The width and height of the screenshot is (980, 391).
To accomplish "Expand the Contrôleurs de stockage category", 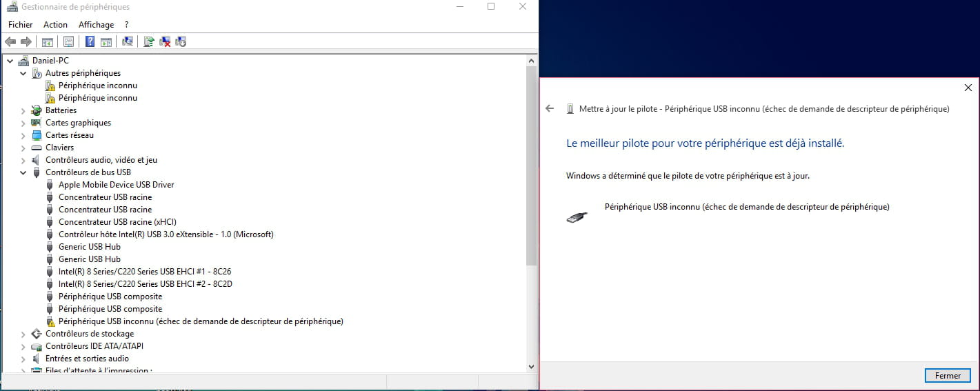I will click(23, 334).
